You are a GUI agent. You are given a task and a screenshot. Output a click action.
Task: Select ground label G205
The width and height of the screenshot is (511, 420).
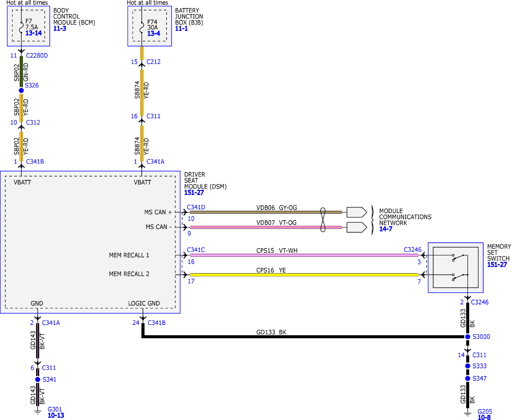pyautogui.click(x=485, y=412)
